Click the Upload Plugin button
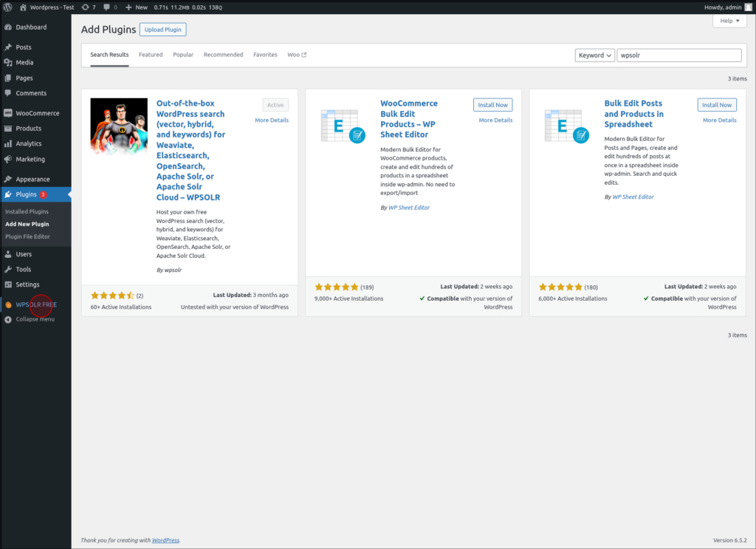 163,30
